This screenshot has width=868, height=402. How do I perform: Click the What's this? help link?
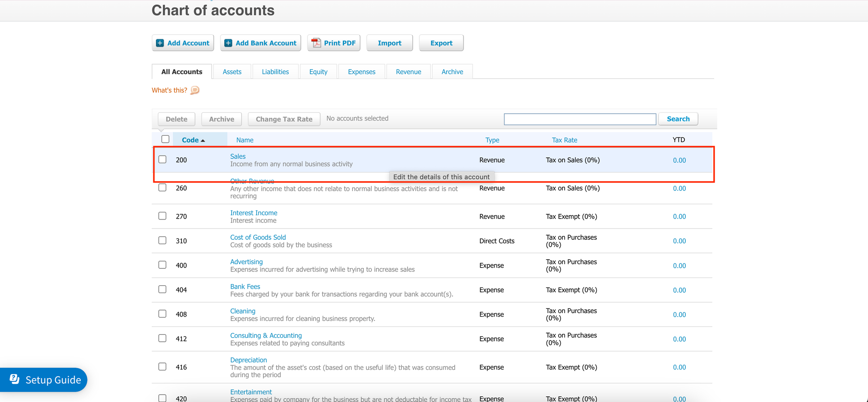pyautogui.click(x=169, y=90)
